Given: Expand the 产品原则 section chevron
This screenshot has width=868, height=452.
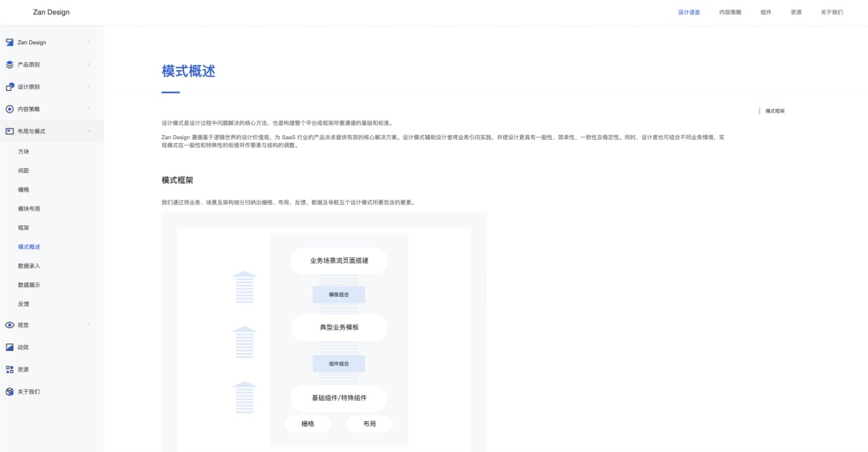Looking at the screenshot, I should (89, 64).
